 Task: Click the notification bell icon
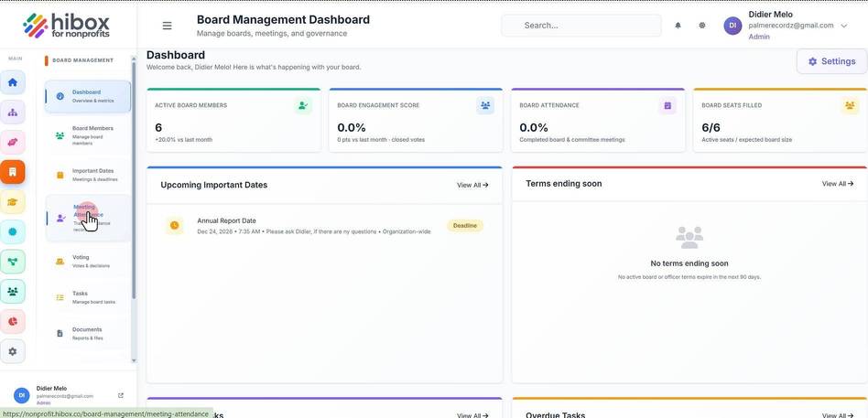678,26
